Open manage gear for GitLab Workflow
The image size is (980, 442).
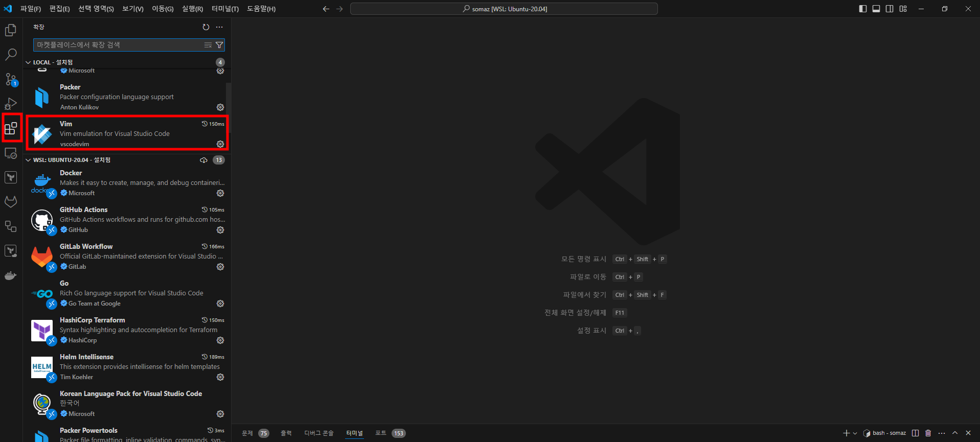coord(220,267)
